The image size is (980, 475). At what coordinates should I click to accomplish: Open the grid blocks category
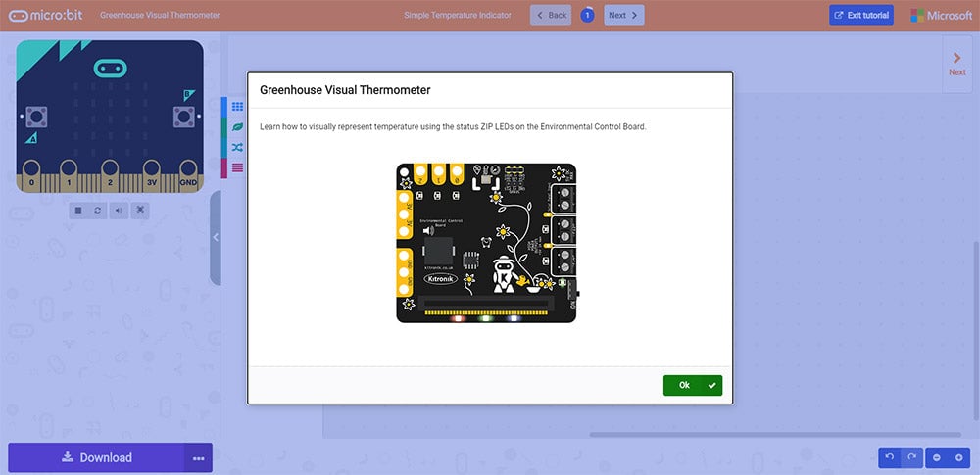(x=237, y=107)
